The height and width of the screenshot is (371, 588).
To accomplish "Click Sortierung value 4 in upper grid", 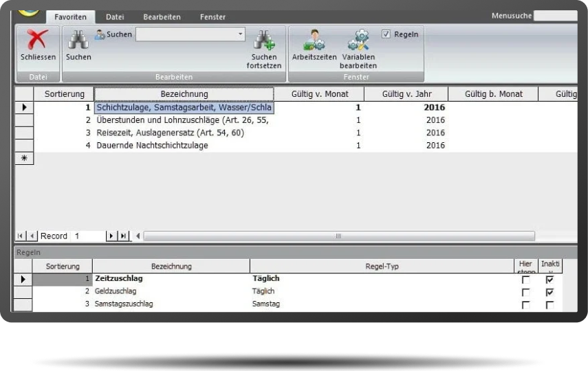I will coord(88,146).
